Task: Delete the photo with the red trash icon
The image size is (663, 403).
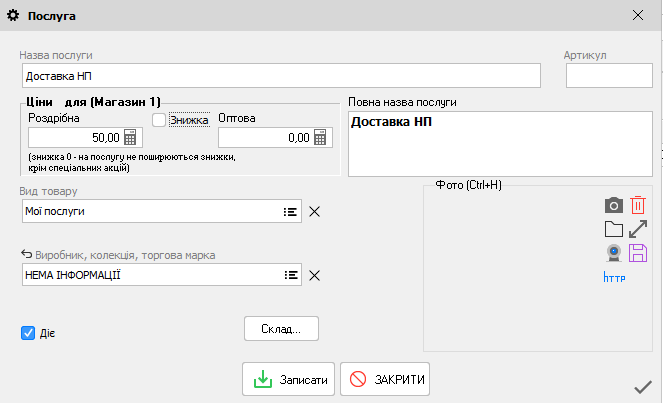Action: (638, 205)
